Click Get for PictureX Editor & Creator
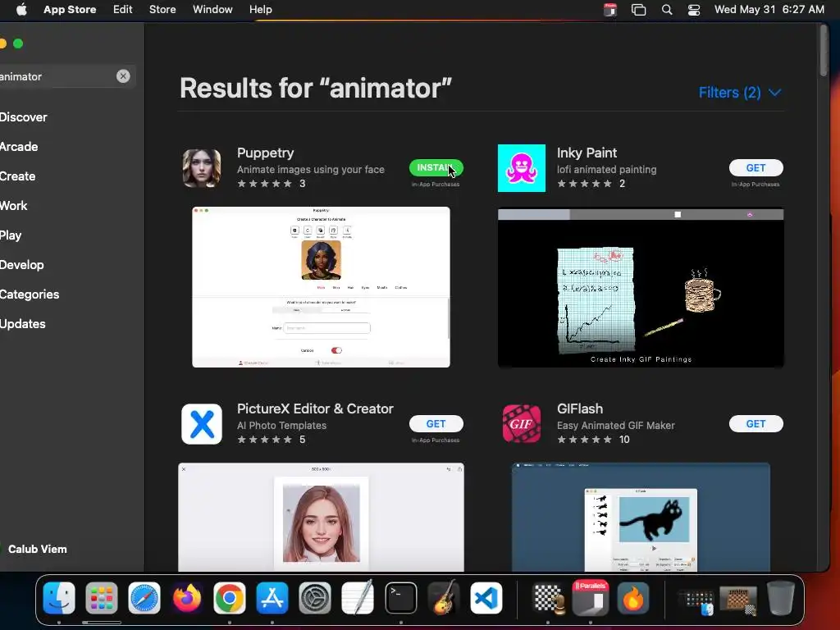Image resolution: width=840 pixels, height=630 pixels. [x=436, y=424]
